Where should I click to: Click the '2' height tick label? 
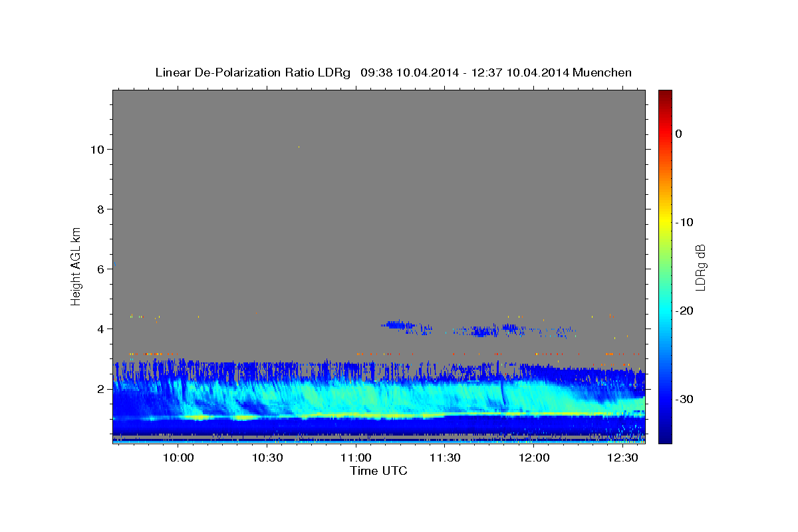pos(101,389)
